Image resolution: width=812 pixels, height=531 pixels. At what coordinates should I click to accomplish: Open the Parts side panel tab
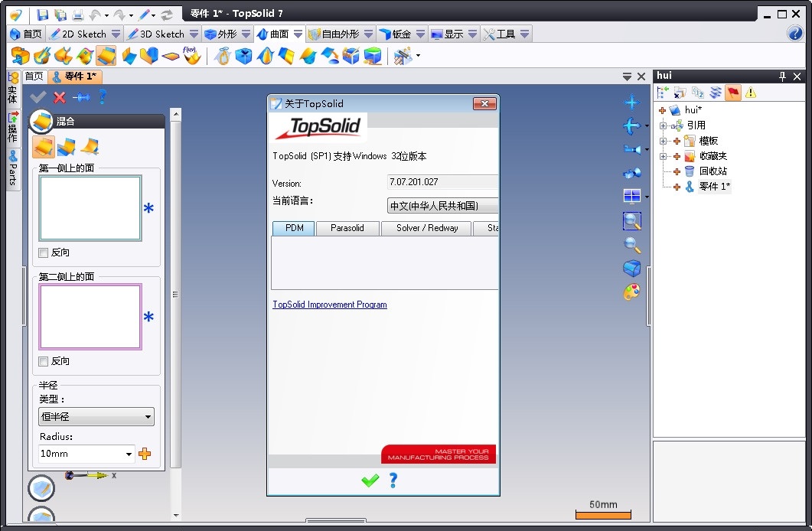point(13,169)
